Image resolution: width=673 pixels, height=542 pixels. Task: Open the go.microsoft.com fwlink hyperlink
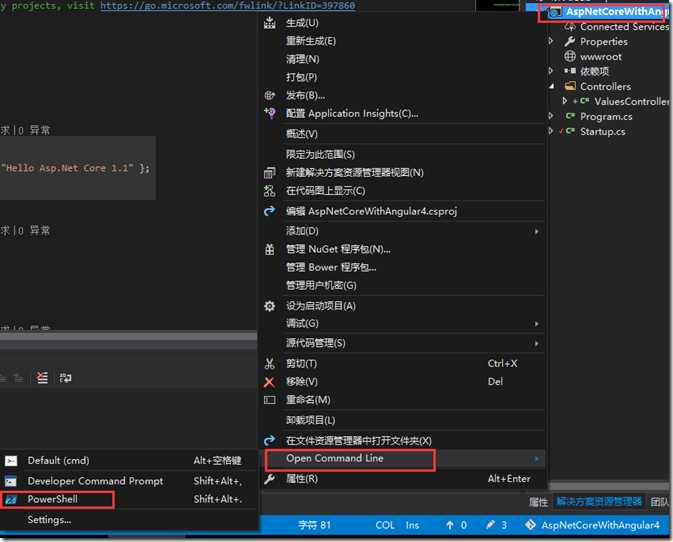227,5
